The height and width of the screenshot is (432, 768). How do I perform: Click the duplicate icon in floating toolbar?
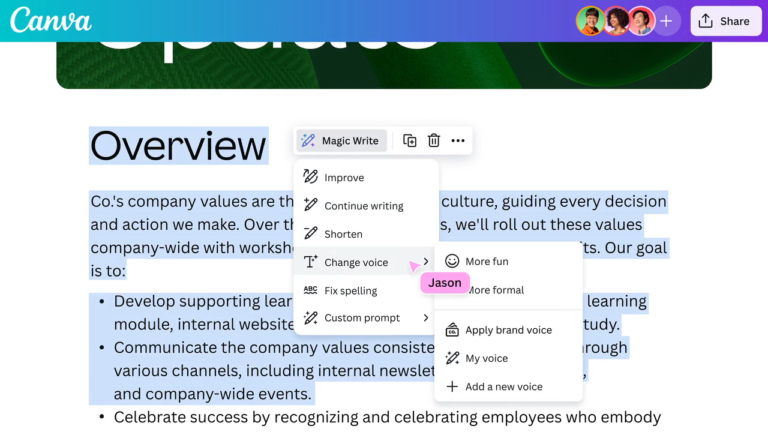tap(409, 141)
